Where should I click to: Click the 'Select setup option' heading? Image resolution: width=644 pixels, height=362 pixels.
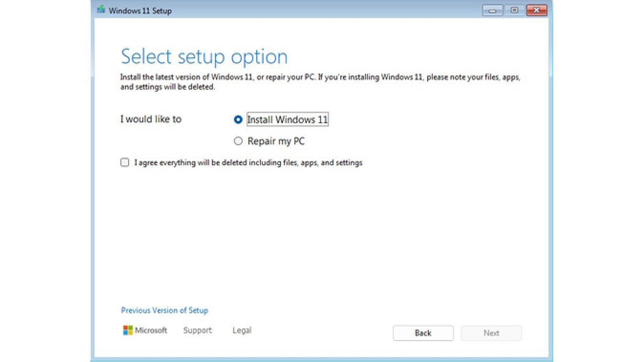(204, 56)
